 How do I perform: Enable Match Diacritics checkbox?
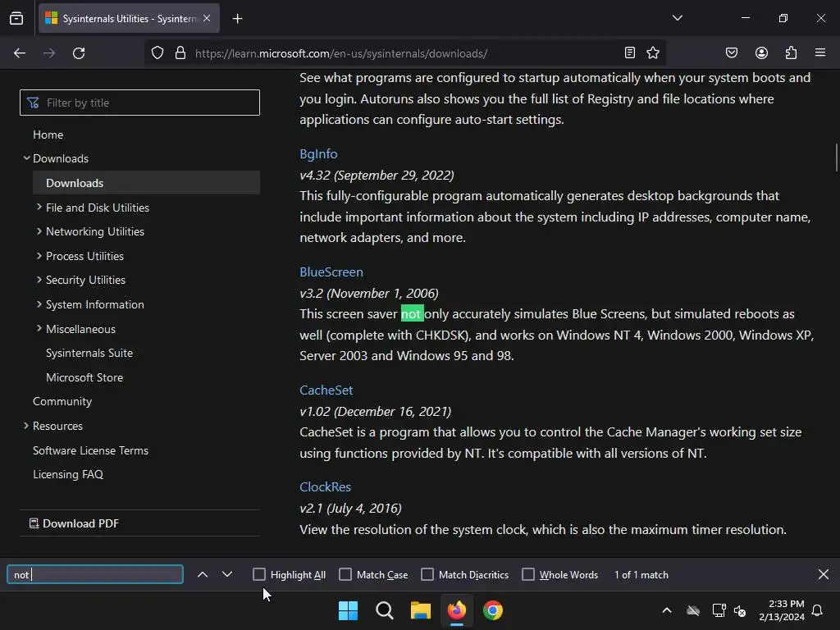427,574
